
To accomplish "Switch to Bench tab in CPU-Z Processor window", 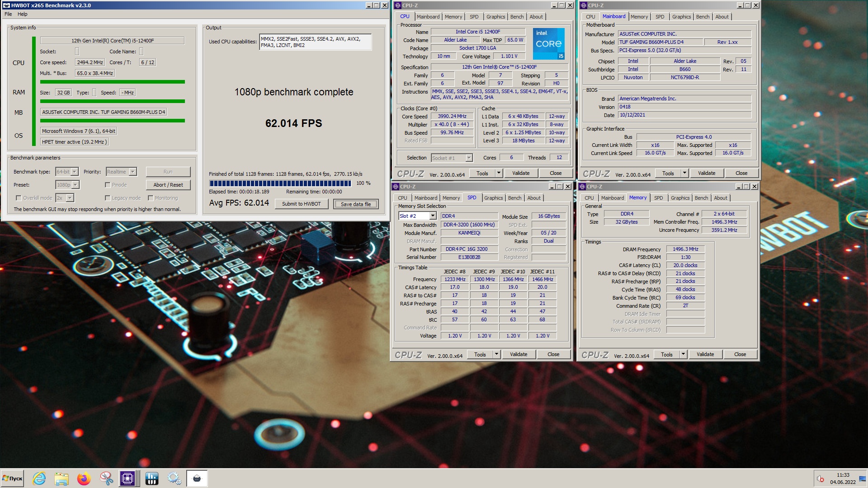I will (x=517, y=17).
